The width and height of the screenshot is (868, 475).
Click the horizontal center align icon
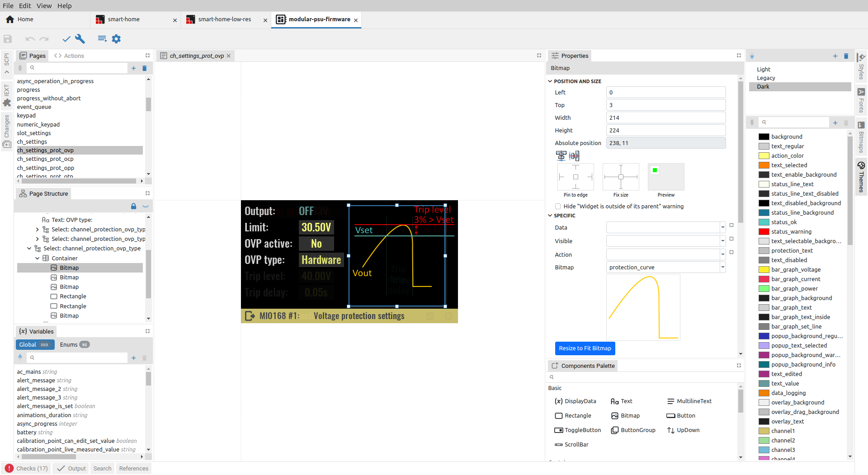pos(561,156)
